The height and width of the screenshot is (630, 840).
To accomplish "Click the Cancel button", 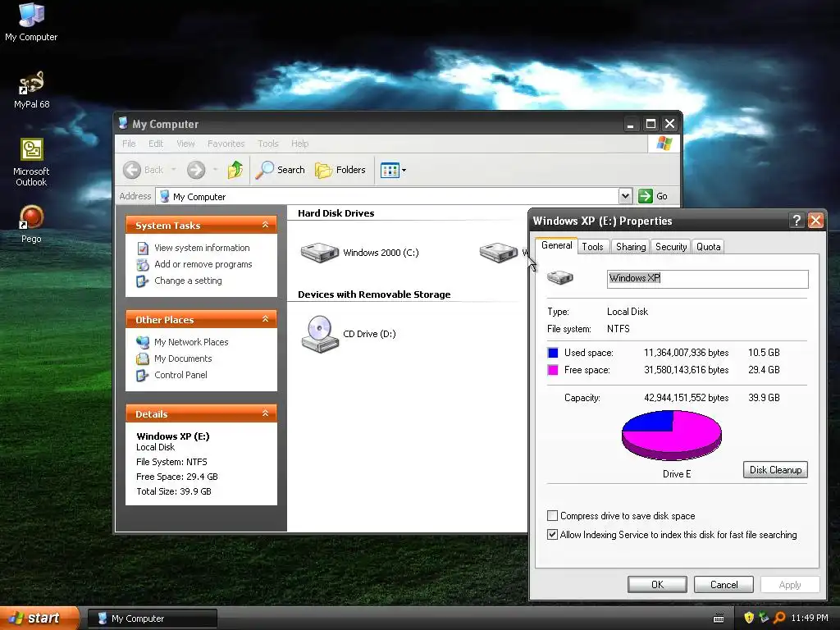I will [724, 584].
